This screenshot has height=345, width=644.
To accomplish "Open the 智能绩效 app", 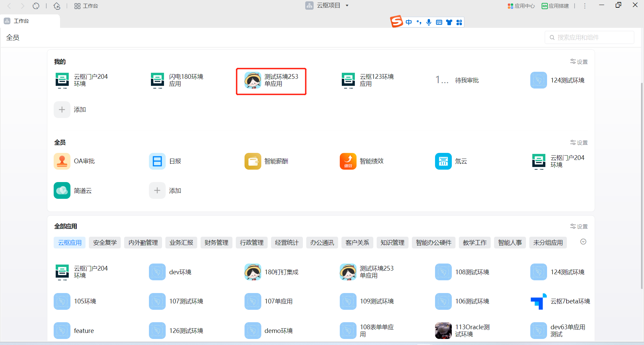I will [348, 161].
